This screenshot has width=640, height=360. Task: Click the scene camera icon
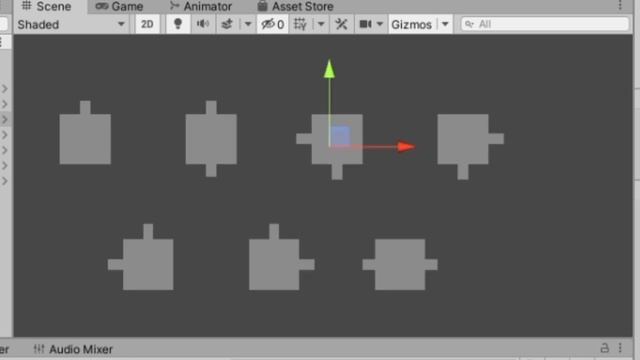coord(365,24)
